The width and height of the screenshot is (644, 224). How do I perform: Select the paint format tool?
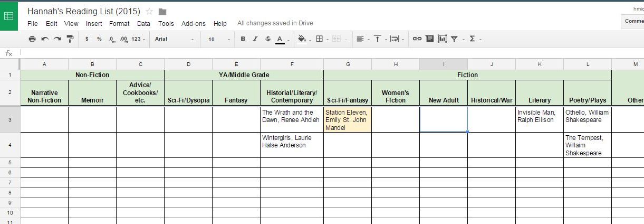pyautogui.click(x=70, y=39)
